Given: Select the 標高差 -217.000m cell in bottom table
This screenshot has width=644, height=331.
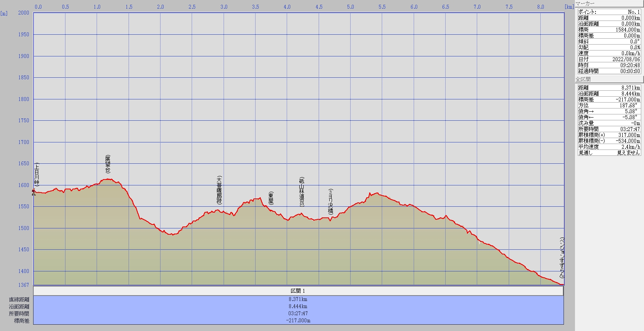Looking at the screenshot, I should click(x=298, y=321).
